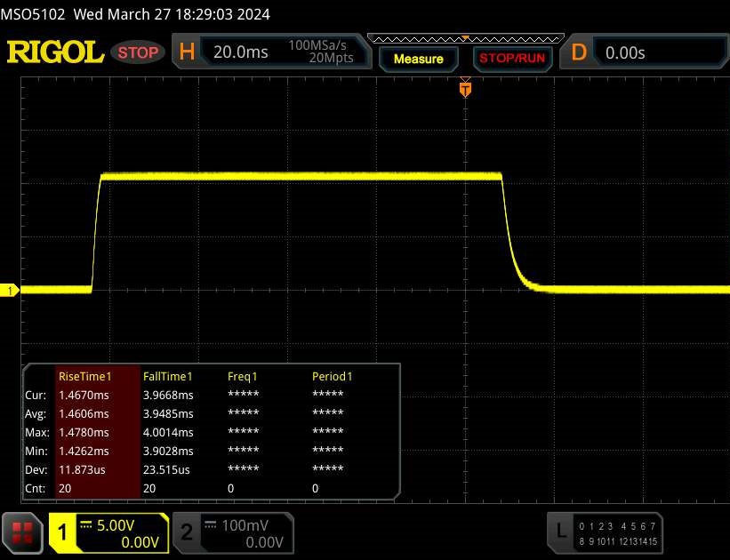The image size is (730, 560).
Task: Click the FallTime1 deviation 23.515us
Action: coord(166,469)
